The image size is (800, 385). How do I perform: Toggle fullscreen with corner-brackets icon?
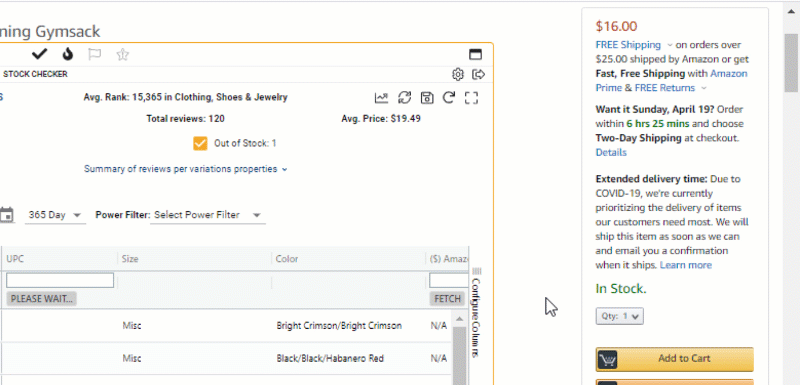click(x=471, y=97)
